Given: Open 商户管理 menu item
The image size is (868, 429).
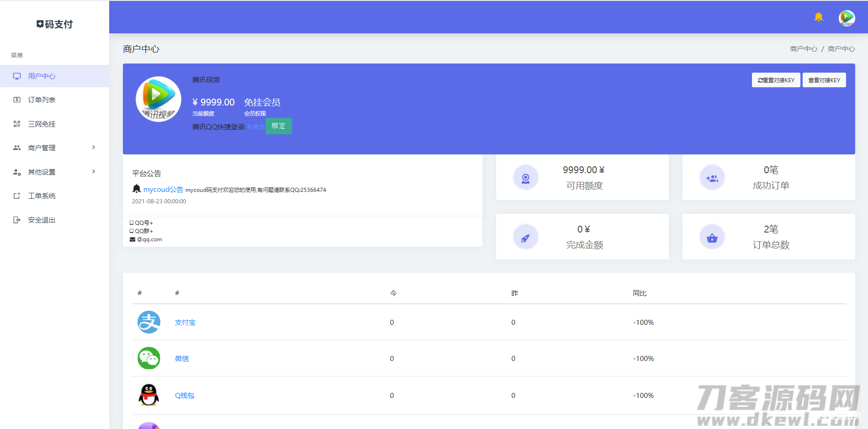Looking at the screenshot, I should (54, 148).
